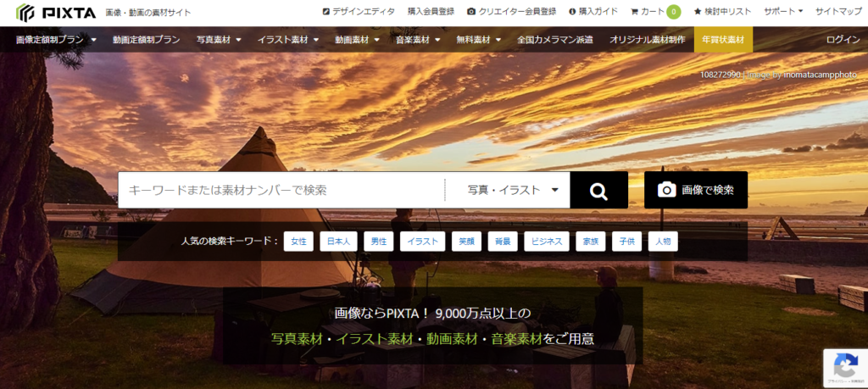Expand 画像定額制プラン menu
This screenshot has width=868, height=389.
57,40
